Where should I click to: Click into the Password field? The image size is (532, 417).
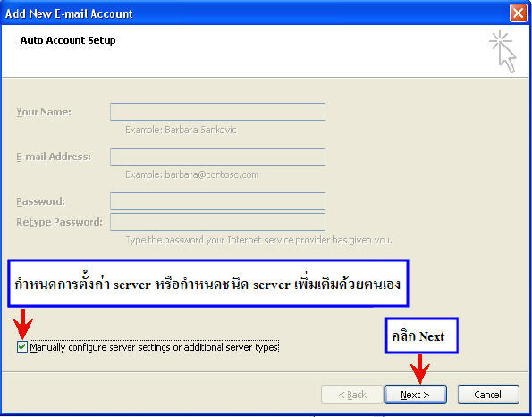coord(217,201)
